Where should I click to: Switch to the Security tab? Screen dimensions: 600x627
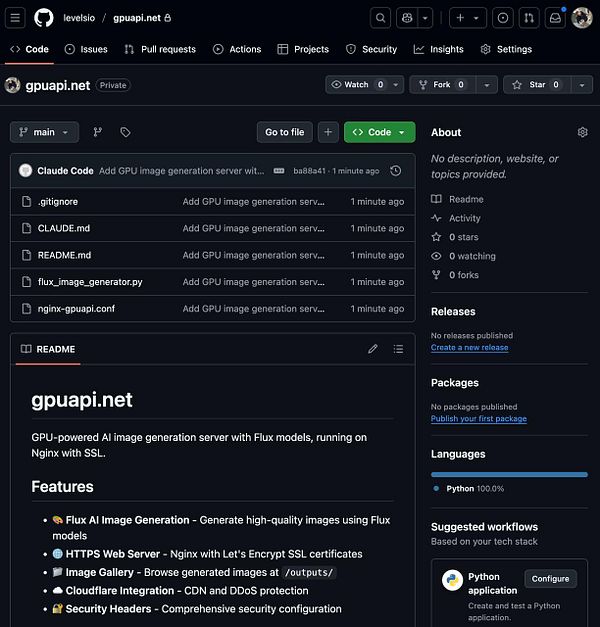(371, 49)
